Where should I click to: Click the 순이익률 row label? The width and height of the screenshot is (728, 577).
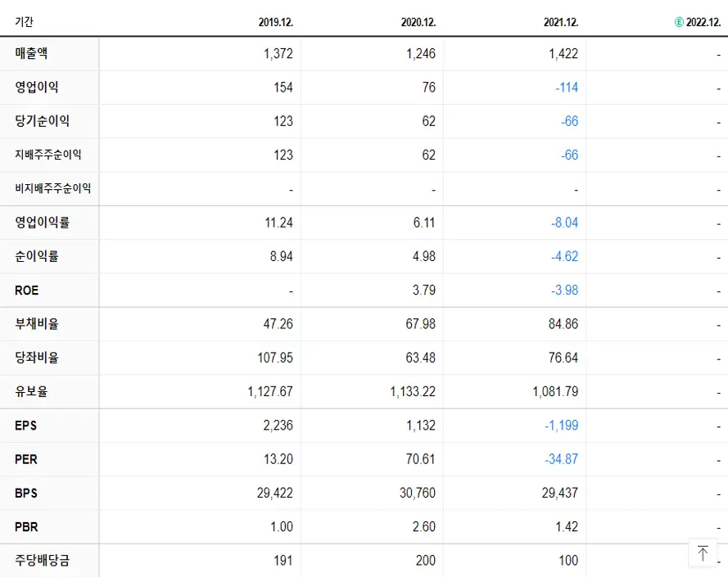point(37,256)
